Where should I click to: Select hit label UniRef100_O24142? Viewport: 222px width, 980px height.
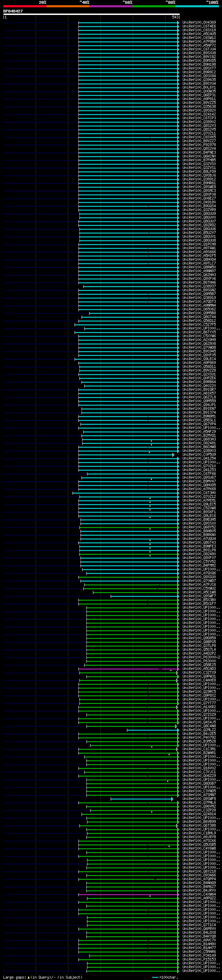point(199,114)
